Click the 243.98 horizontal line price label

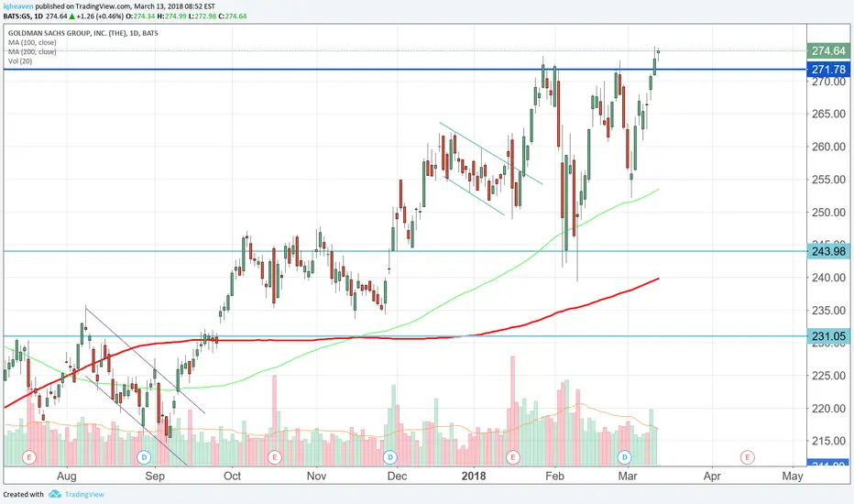828,251
